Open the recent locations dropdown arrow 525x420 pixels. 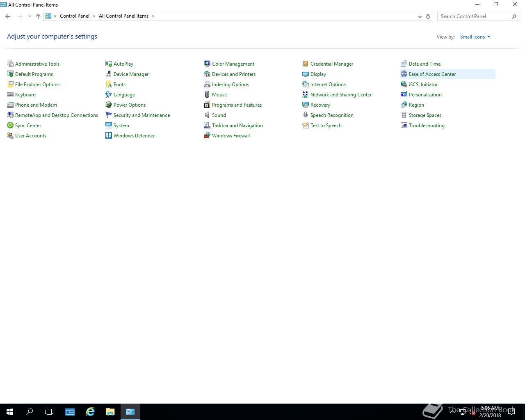(30, 16)
